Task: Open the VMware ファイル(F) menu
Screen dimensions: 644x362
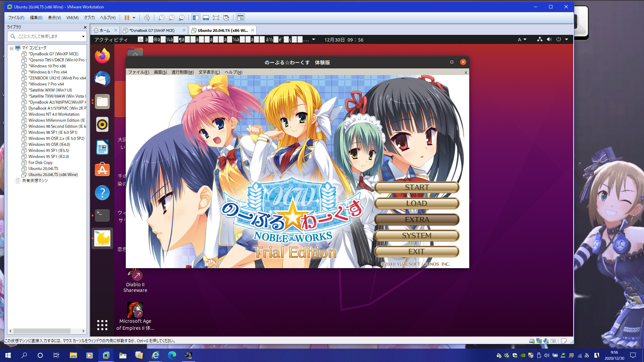Action: 16,18
